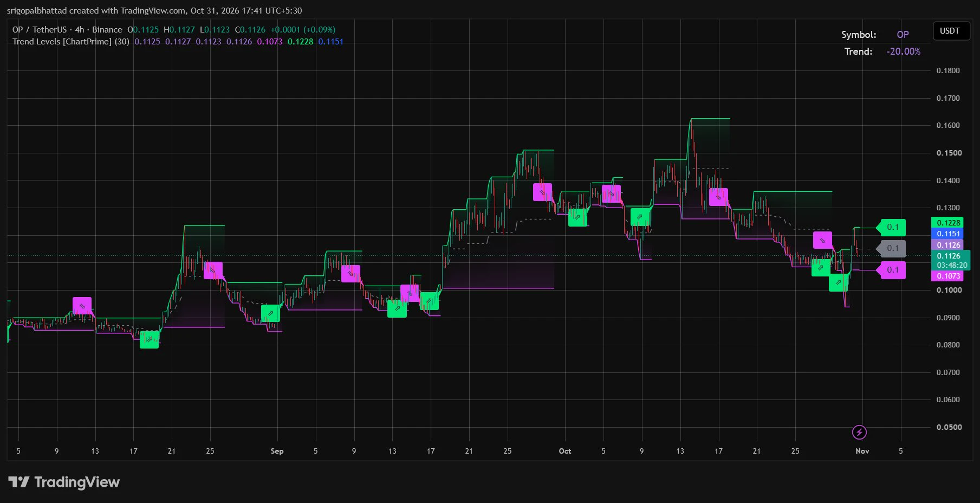Click the purple lightning bolt icon
The height and width of the screenshot is (503, 980).
859,432
